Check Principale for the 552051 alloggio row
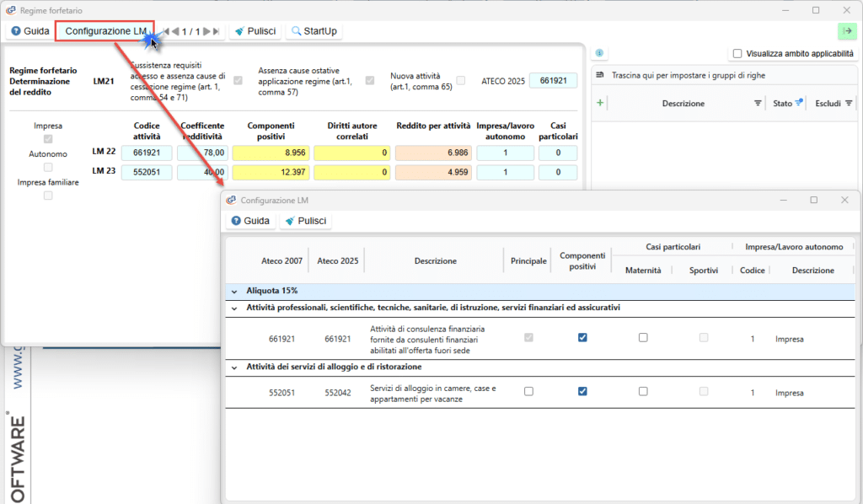 pyautogui.click(x=528, y=392)
